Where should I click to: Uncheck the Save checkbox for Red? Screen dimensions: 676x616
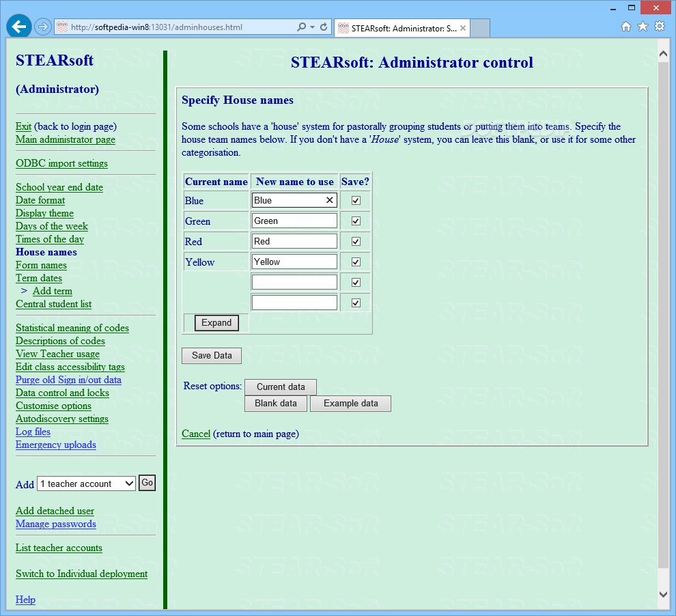point(356,241)
